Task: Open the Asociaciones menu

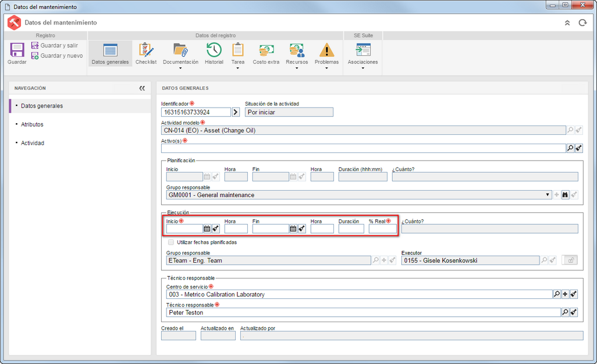Action: (363, 55)
